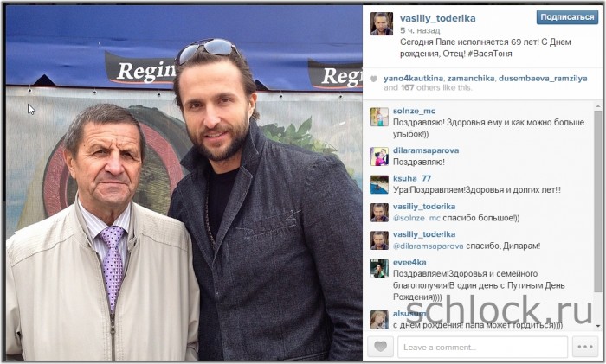Viewport: 606px width, 364px height.
Task: Open evee4ka commenter avatar
Action: [x=379, y=268]
